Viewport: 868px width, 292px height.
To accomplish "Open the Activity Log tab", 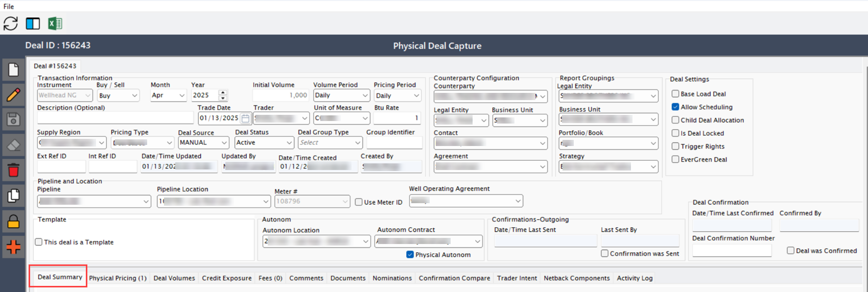I will (635, 278).
